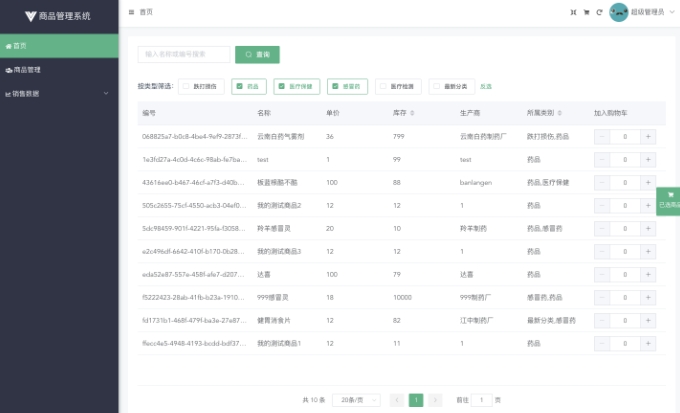The width and height of the screenshot is (680, 413).
Task: Decrease quantity for 健胃消食片
Action: (x=602, y=321)
